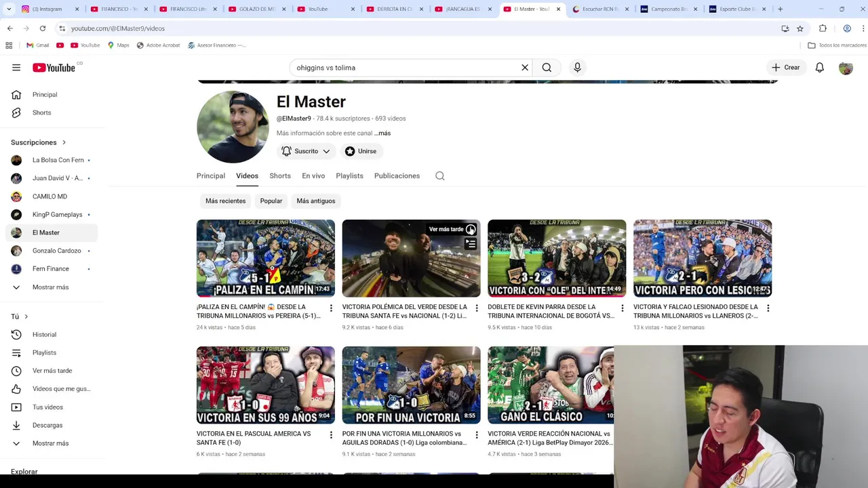
Task: Clear the search box with the X
Action: (x=524, y=68)
